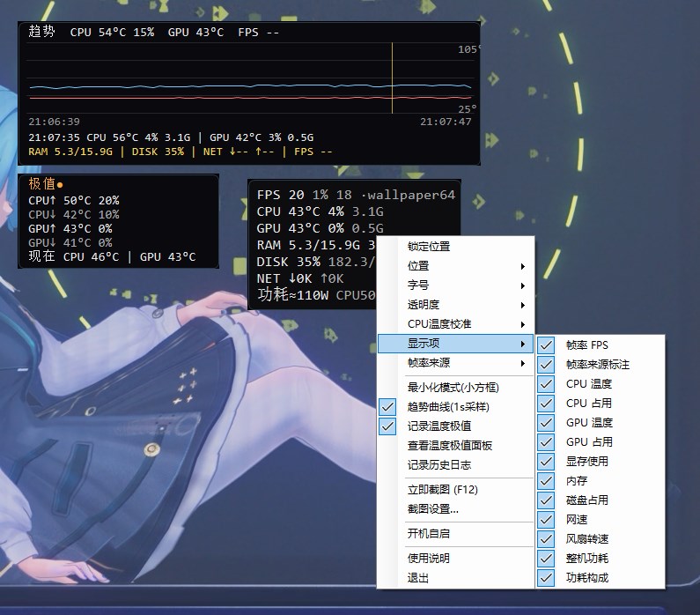This screenshot has width=700, height=615.
Task: Select 记录历史日志 menu entry
Action: [x=455, y=465]
